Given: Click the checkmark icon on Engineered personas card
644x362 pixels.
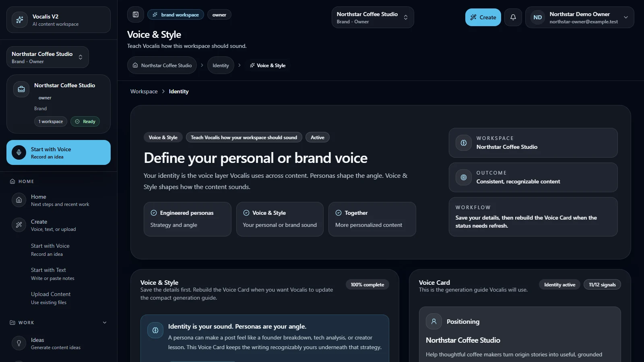Looking at the screenshot, I should (154, 213).
